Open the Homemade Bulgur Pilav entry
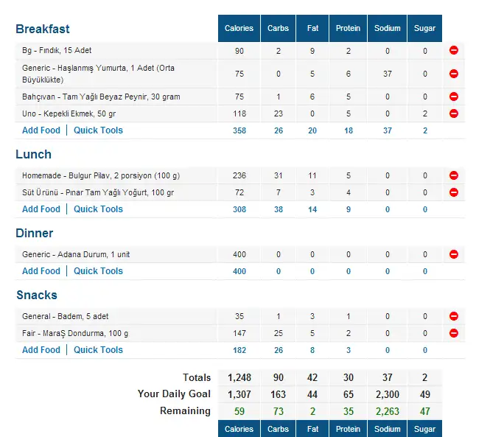 click(x=101, y=175)
